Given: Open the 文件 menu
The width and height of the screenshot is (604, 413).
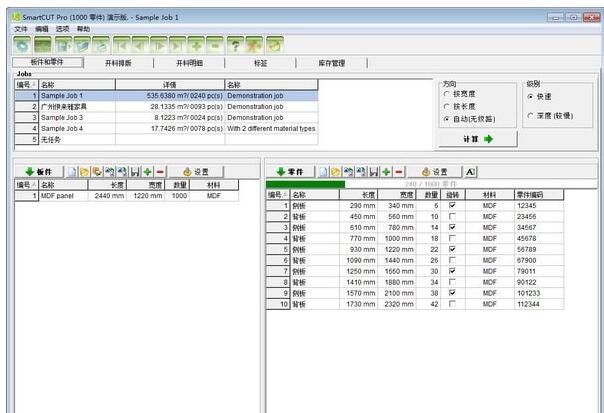Looking at the screenshot, I should pos(21,29).
